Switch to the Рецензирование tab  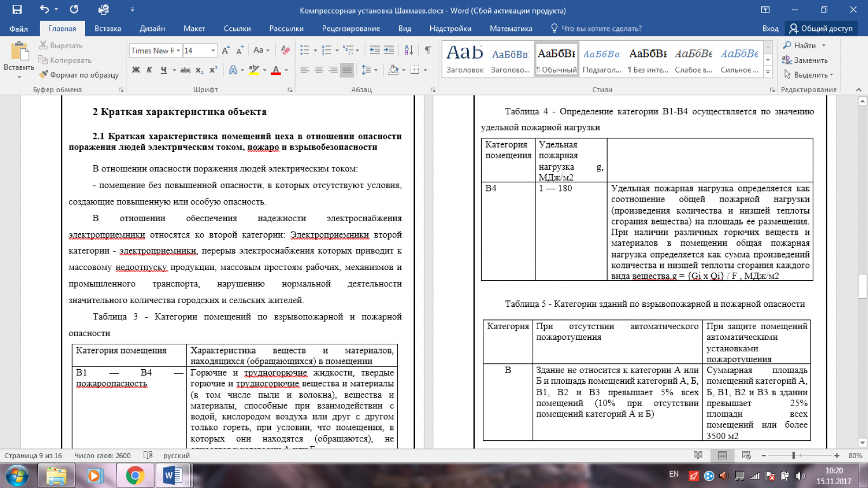(x=351, y=29)
